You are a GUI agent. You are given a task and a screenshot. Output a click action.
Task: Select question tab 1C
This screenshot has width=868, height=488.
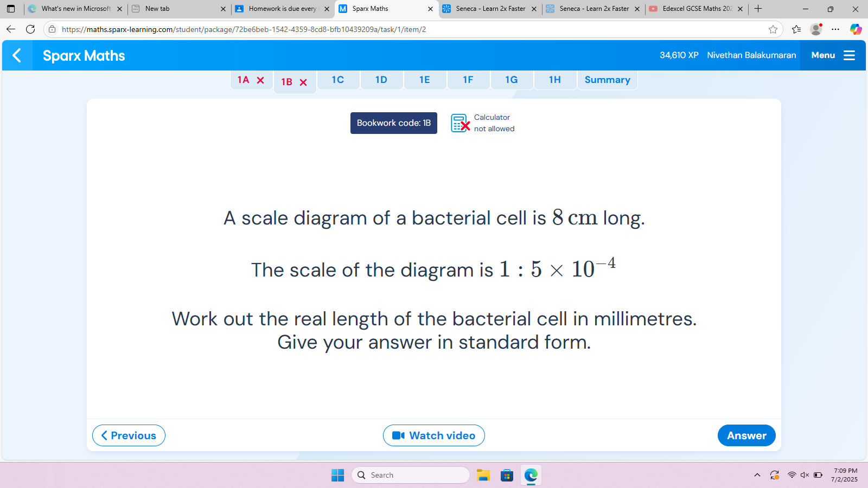coord(338,80)
